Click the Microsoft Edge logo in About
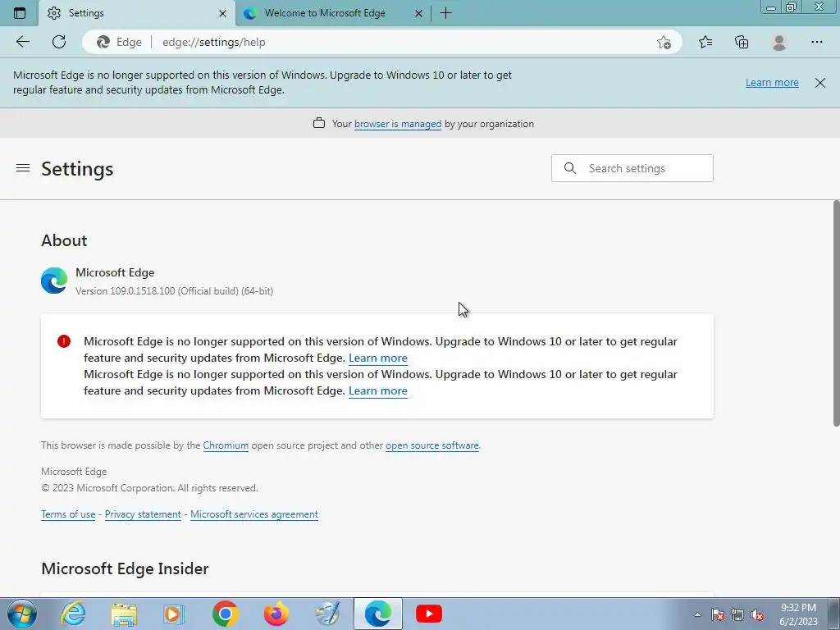This screenshot has width=840, height=630. click(x=54, y=281)
